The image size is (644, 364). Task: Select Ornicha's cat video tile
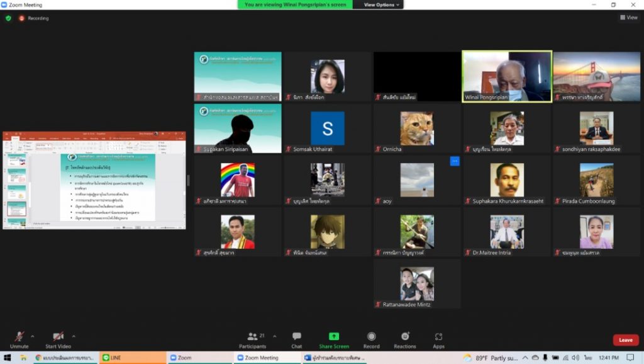(417, 128)
